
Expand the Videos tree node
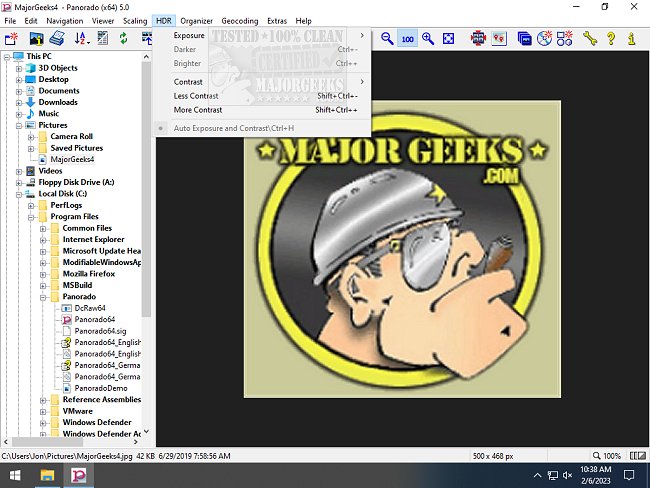pos(19,171)
